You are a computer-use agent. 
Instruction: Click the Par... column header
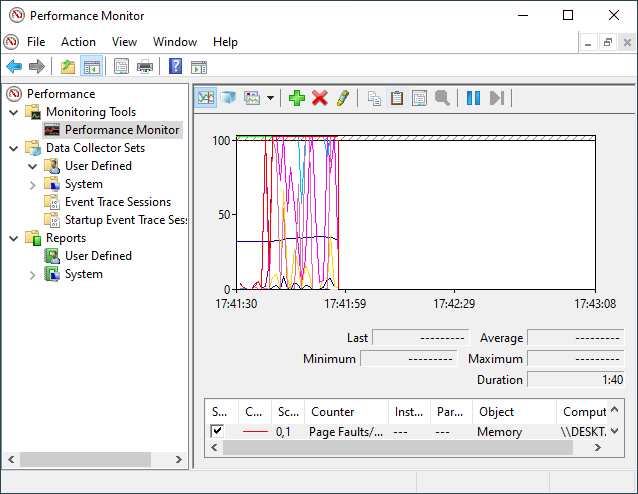(452, 412)
